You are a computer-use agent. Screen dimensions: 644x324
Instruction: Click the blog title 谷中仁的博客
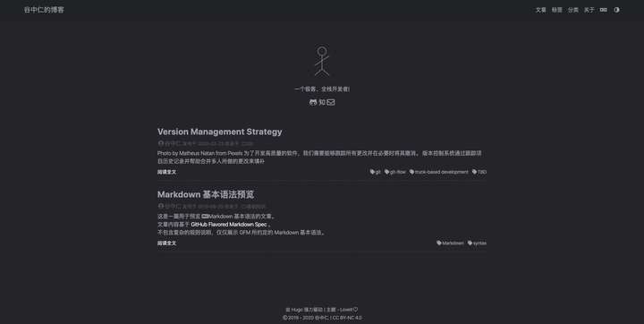(44, 10)
